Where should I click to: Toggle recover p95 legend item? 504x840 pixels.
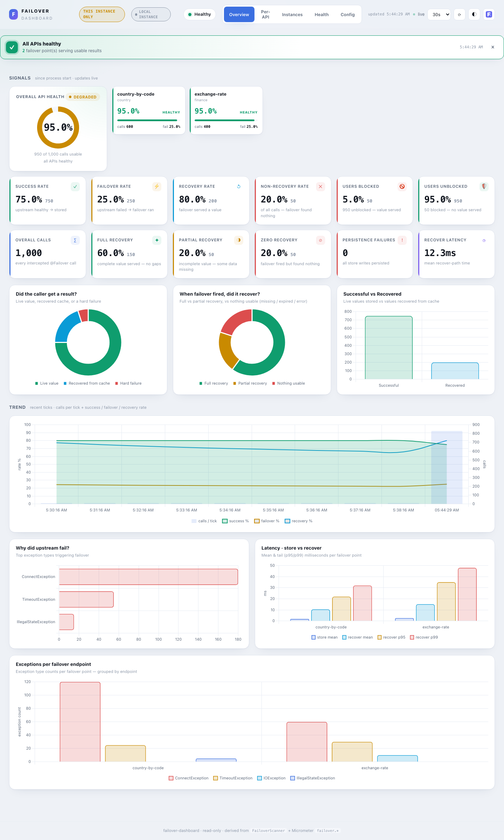coord(391,637)
